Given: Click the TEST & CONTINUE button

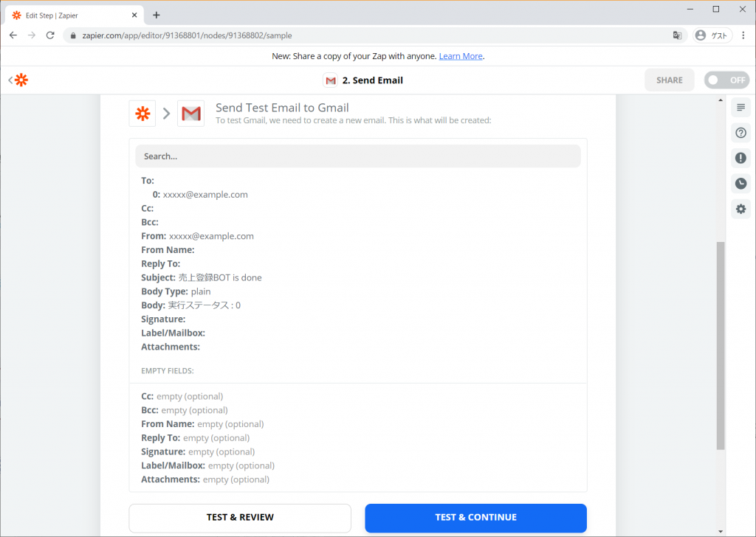Looking at the screenshot, I should point(476,518).
